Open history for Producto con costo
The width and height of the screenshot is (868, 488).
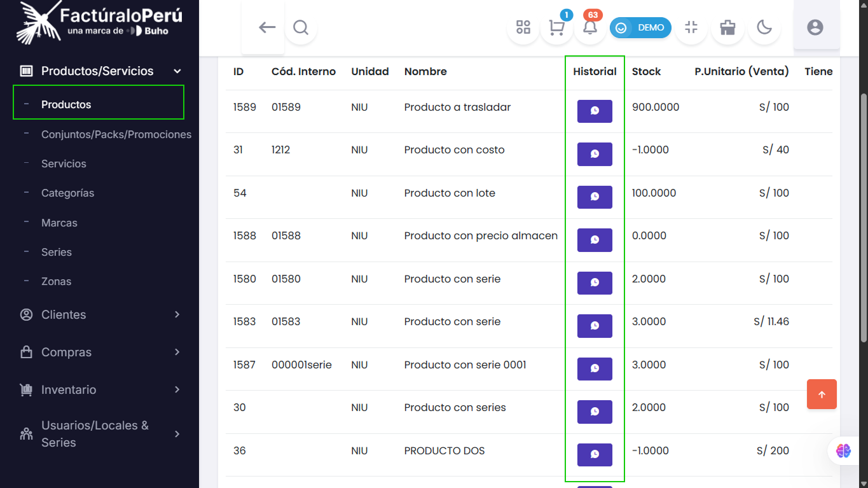pos(595,154)
